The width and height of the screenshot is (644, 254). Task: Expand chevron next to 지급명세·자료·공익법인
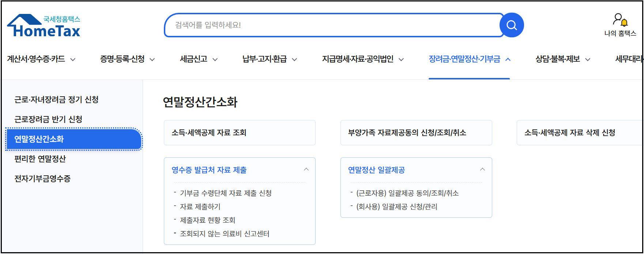[401, 60]
